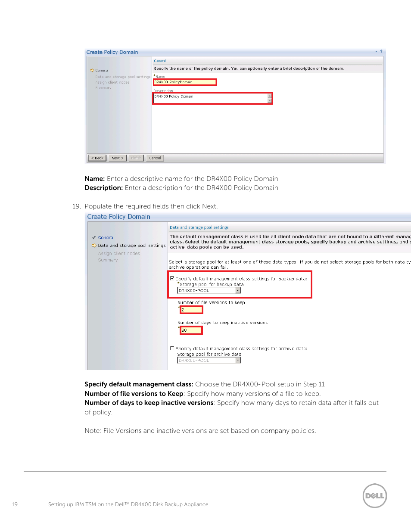
Task: Click the Number of file versions to keep label
Action: point(211,302)
